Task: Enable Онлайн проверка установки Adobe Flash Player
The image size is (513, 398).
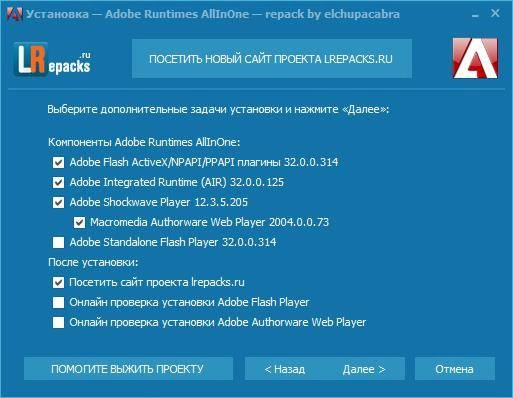Action: (58, 302)
